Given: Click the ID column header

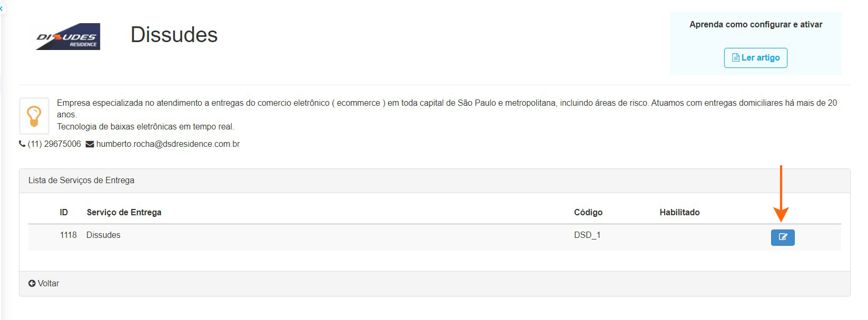Looking at the screenshot, I should point(64,213).
